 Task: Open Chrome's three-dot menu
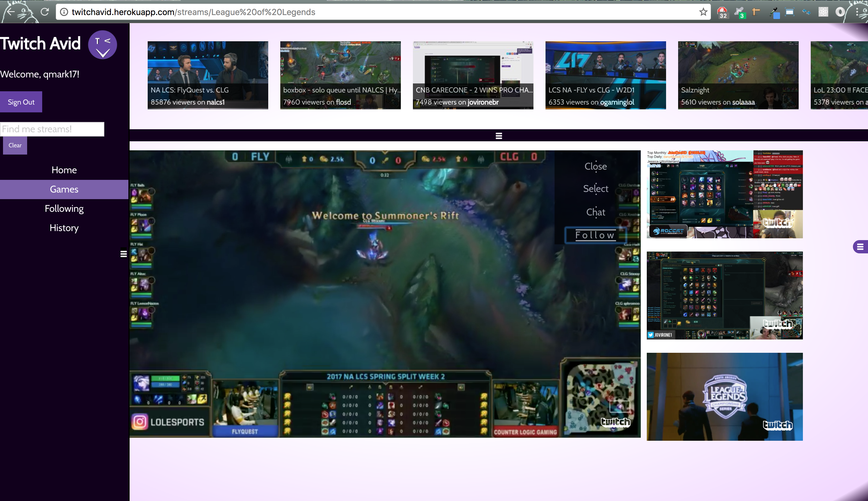pyautogui.click(x=857, y=12)
